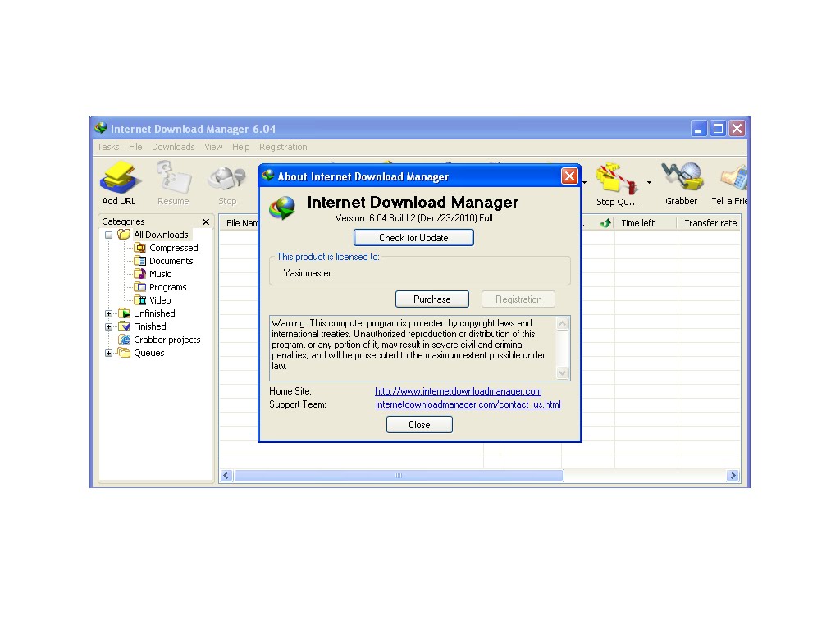Click the Close button in About dialog
The height and width of the screenshot is (630, 840).
(419, 424)
